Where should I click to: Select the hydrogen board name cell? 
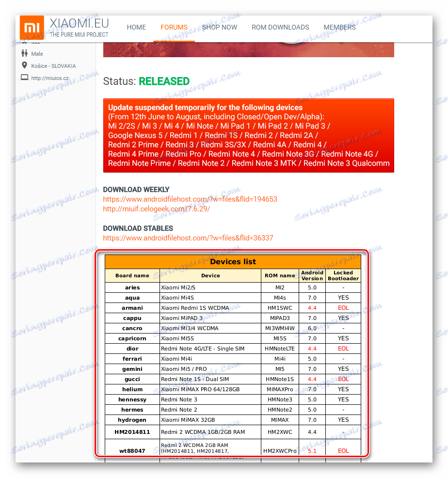pyautogui.click(x=132, y=420)
